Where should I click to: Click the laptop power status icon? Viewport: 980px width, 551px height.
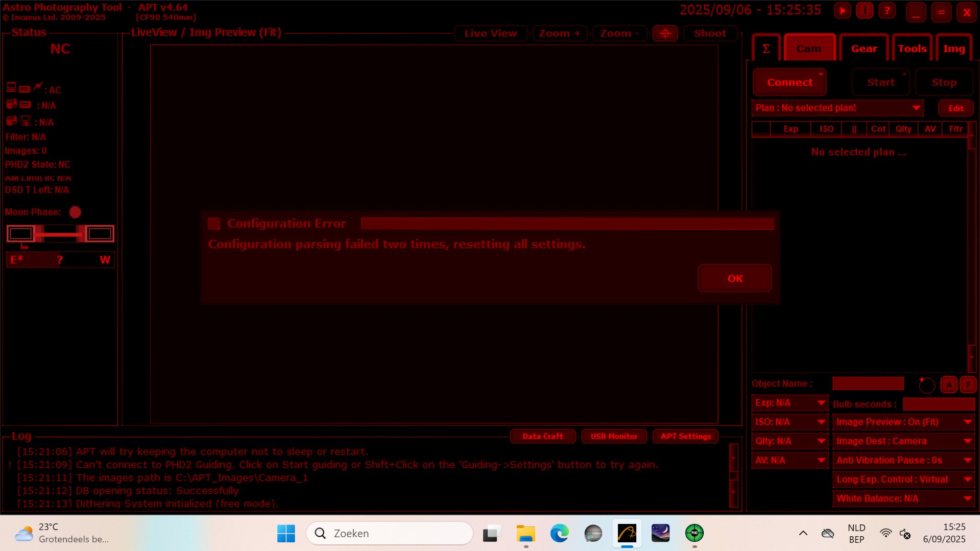point(11,87)
